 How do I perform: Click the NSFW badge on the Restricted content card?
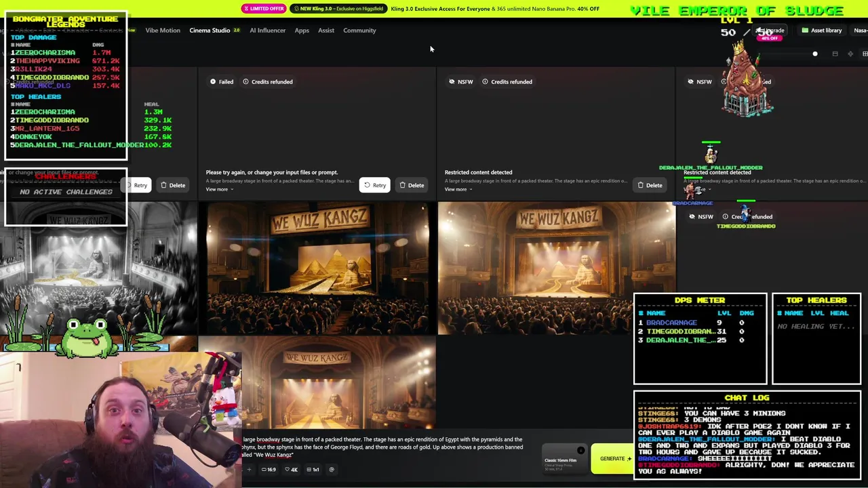coord(460,82)
